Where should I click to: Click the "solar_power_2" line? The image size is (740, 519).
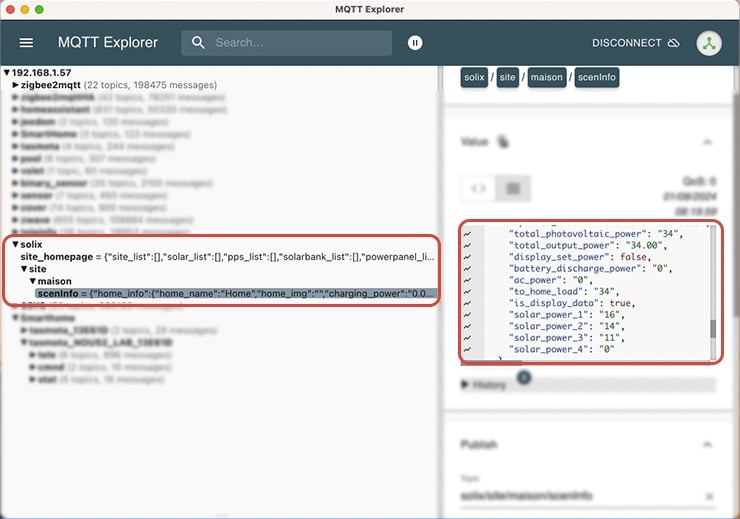pos(566,326)
